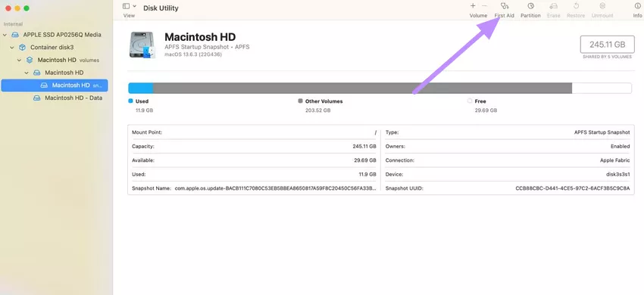Click the Restore toolbar icon

[x=576, y=6]
